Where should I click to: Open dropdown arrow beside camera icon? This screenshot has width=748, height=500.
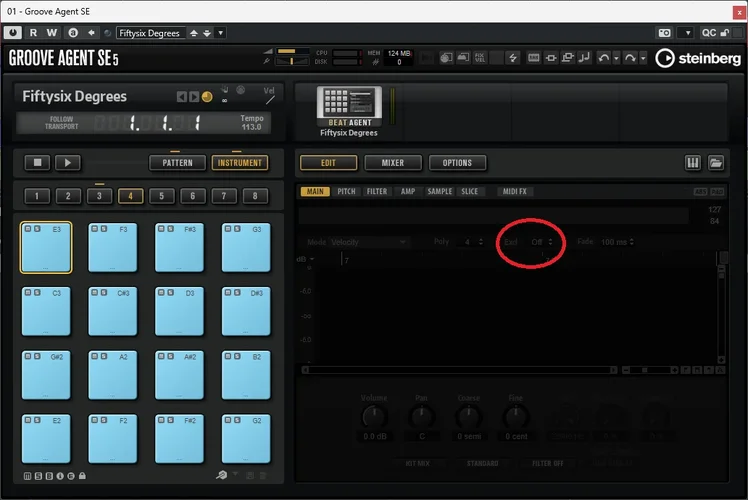687,32
